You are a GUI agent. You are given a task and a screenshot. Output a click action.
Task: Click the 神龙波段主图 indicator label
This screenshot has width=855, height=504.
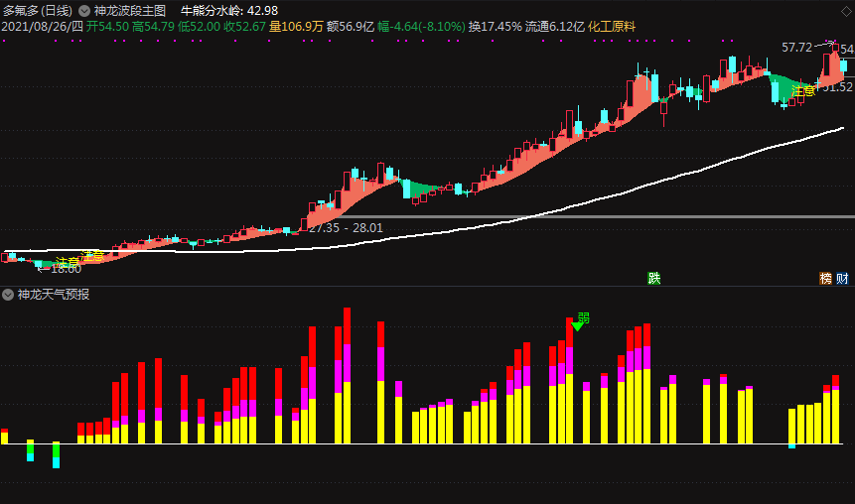click(130, 11)
